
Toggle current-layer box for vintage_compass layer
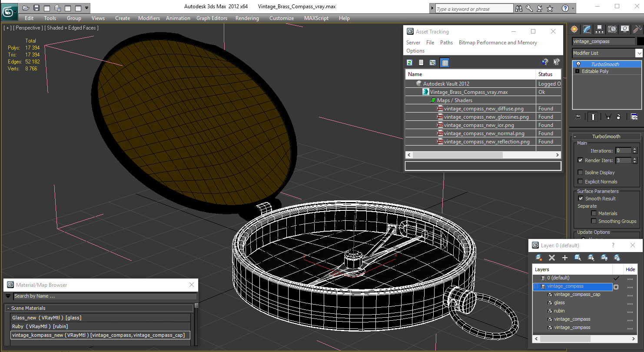(x=616, y=287)
